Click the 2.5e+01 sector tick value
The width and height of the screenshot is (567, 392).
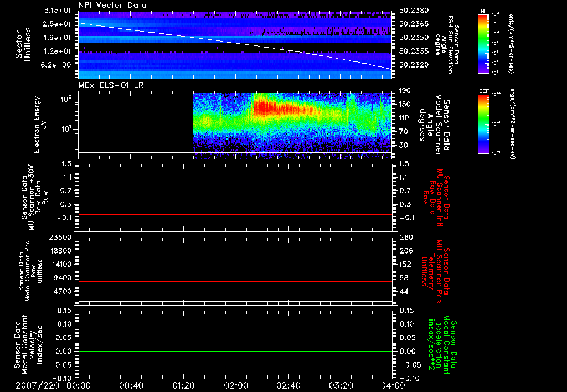[58, 24]
